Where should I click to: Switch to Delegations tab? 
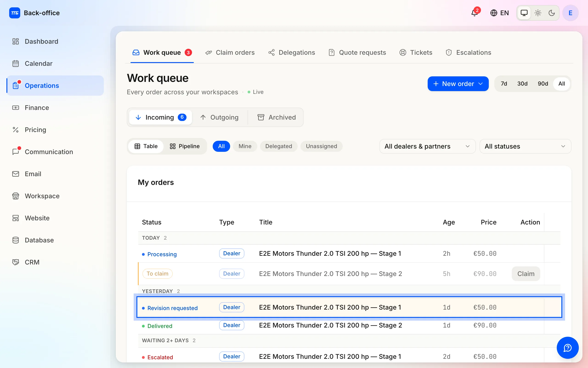point(291,53)
